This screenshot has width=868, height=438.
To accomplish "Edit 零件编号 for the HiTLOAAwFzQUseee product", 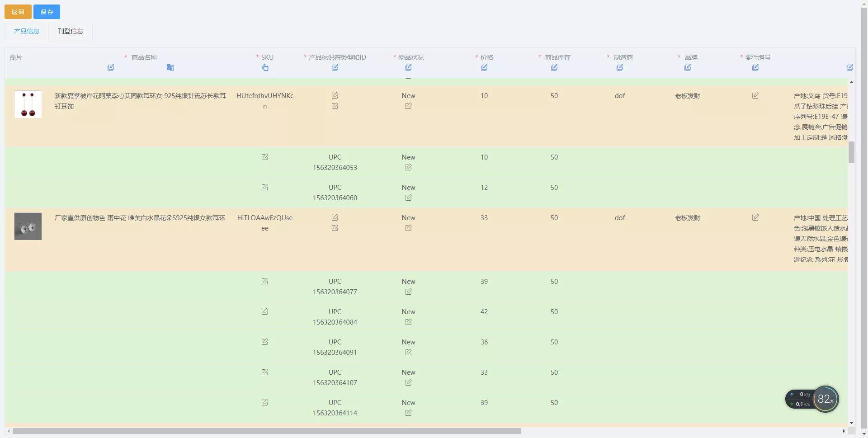I will point(755,218).
